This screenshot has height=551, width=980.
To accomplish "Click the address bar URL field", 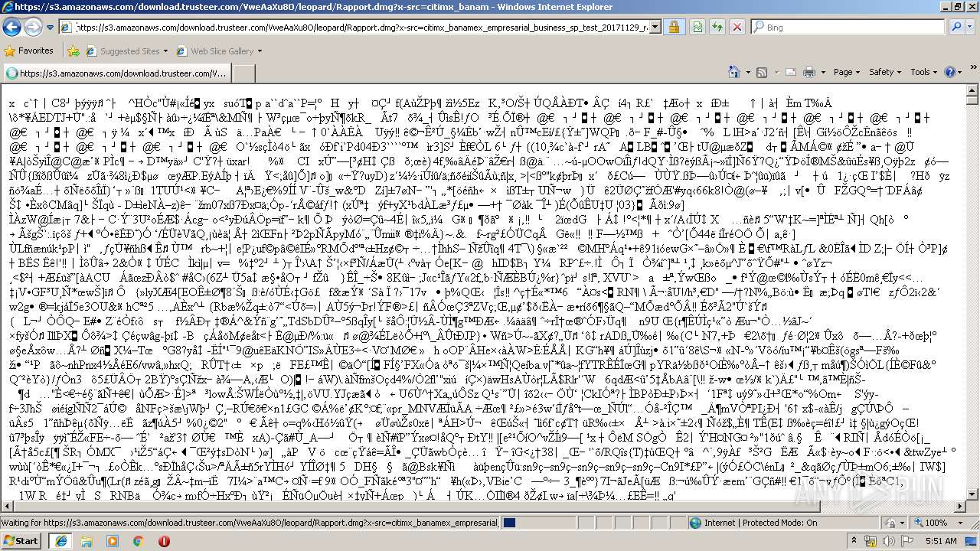I will (362, 27).
